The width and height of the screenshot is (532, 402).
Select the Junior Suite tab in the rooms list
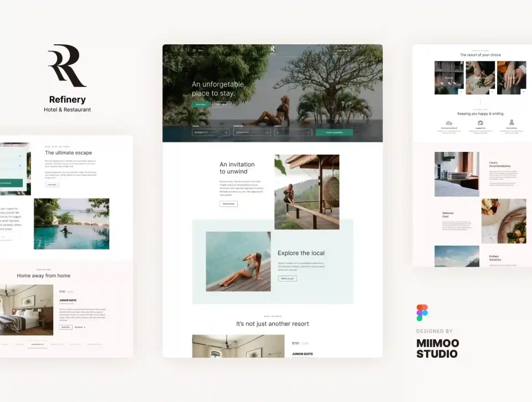coord(38,344)
